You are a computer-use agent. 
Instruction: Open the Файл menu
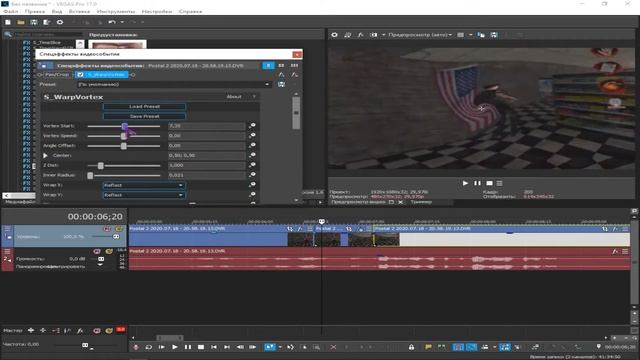[10, 11]
